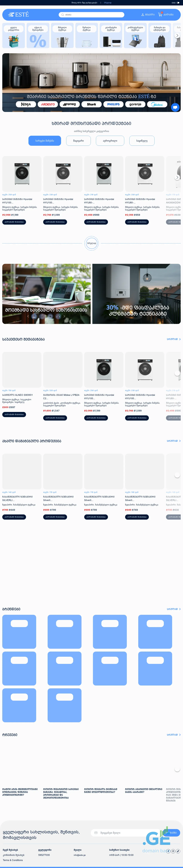Open the shopping cart icon
The image size is (183, 868).
tap(160, 14)
